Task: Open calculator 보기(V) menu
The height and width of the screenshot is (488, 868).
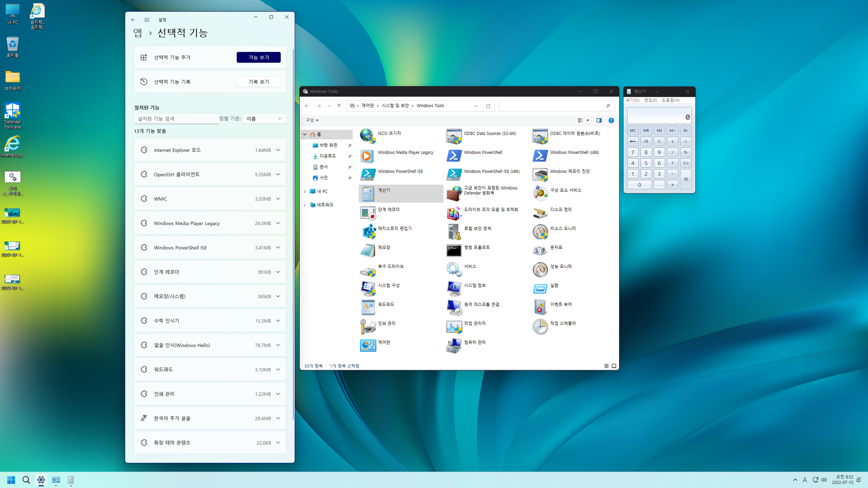Action: point(633,100)
